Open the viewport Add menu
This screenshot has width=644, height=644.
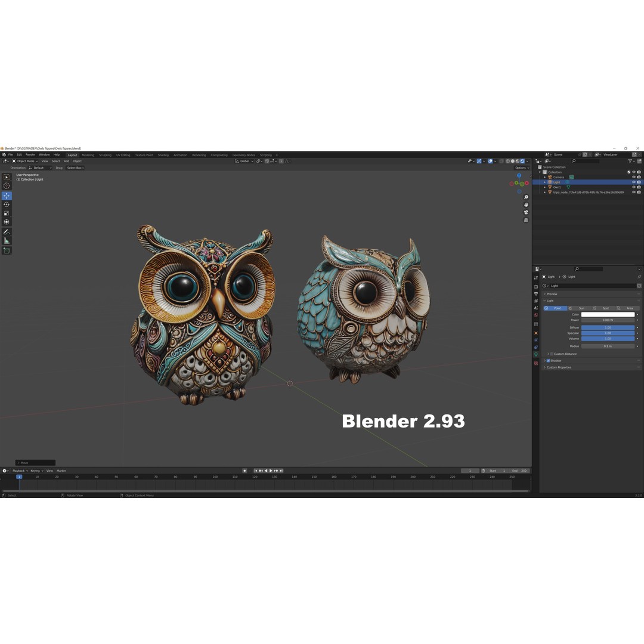[x=66, y=161]
